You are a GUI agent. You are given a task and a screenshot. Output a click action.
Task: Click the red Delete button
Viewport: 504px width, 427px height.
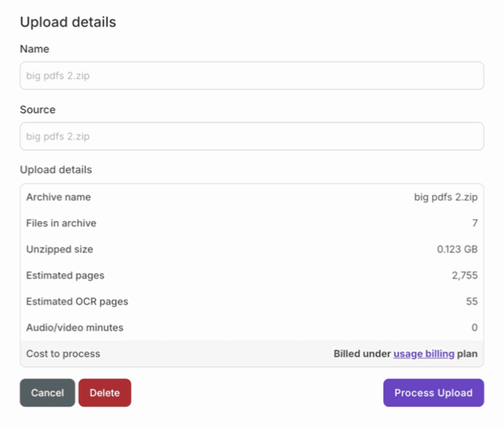[104, 393]
